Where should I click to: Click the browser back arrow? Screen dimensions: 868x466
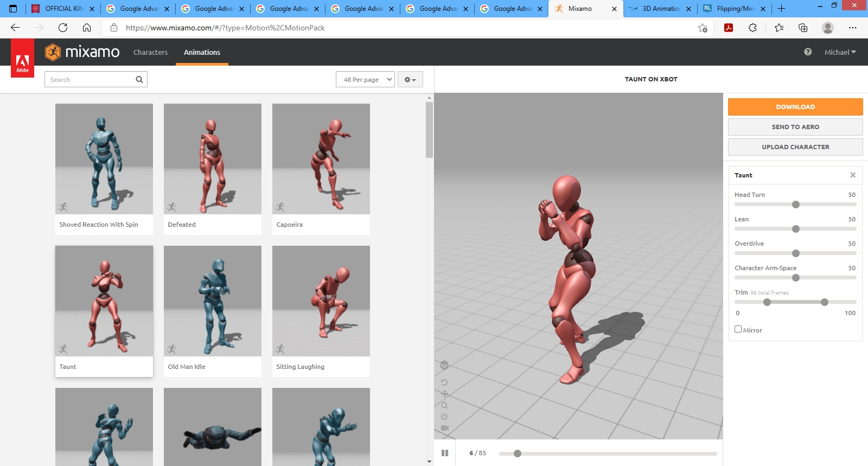[15, 28]
